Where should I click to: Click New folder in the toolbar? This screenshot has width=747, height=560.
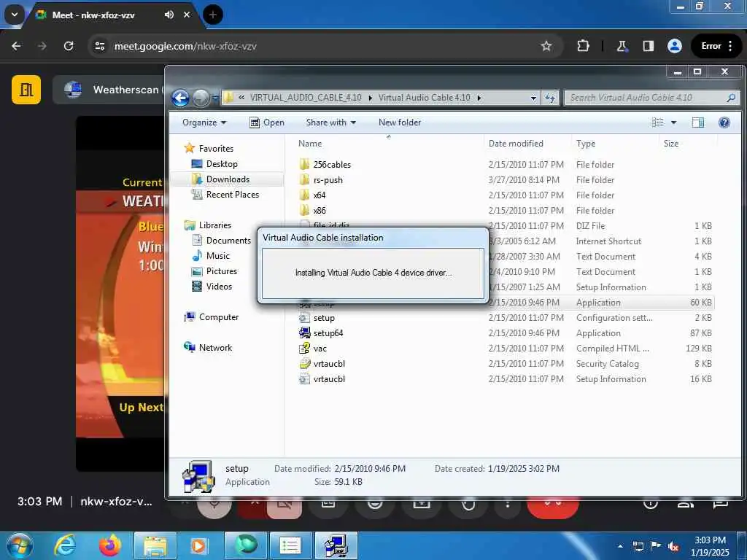pos(400,122)
